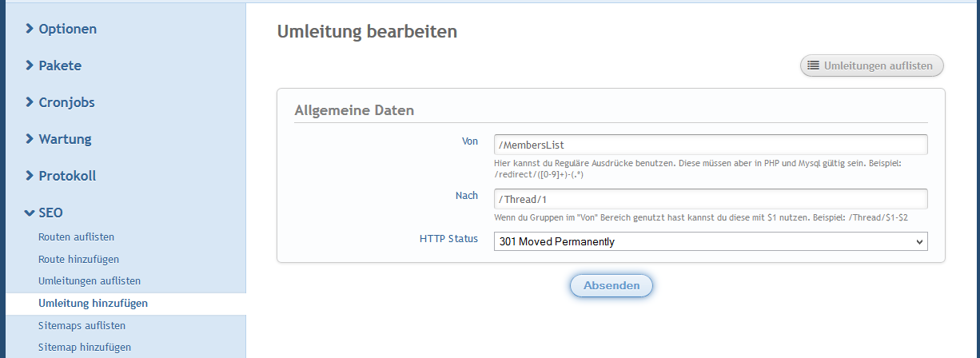980x358 pixels.
Task: Open Routen auflisten in the sidebar
Action: [x=77, y=237]
